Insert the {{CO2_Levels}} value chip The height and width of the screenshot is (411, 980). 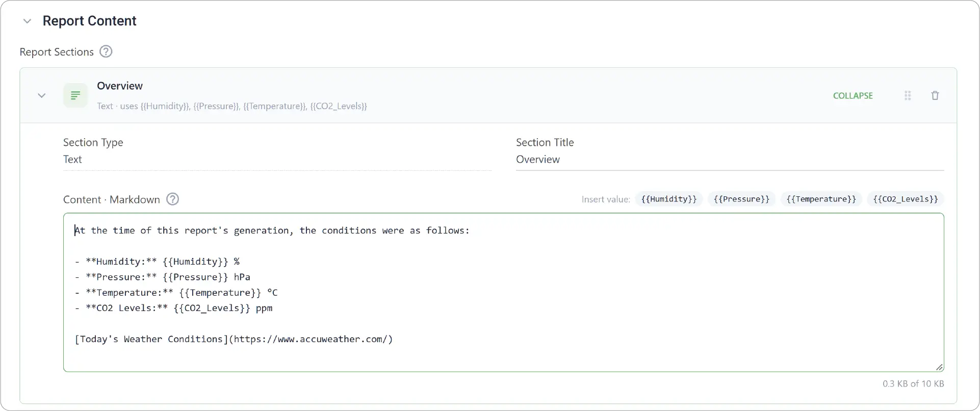point(906,199)
